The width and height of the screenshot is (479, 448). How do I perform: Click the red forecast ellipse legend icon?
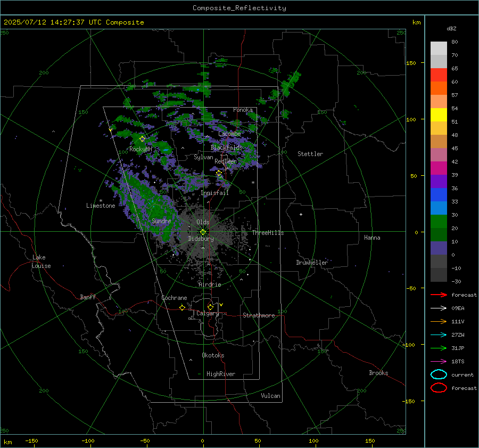point(439,388)
